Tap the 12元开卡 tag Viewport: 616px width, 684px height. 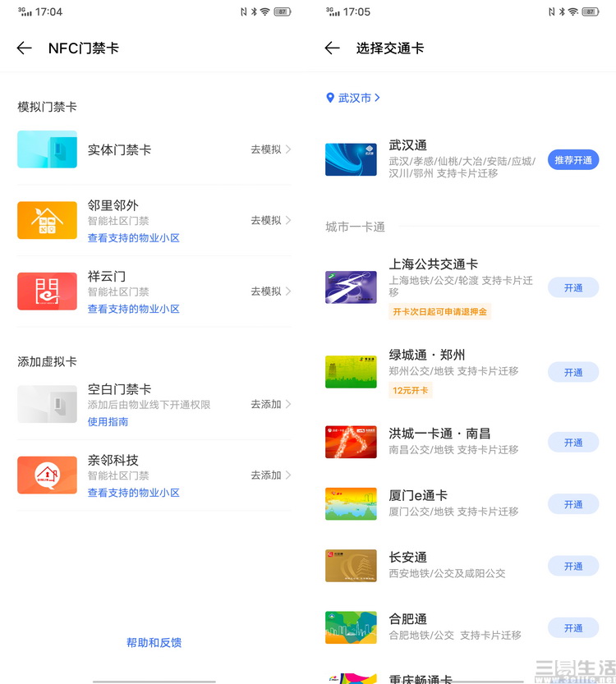click(410, 390)
